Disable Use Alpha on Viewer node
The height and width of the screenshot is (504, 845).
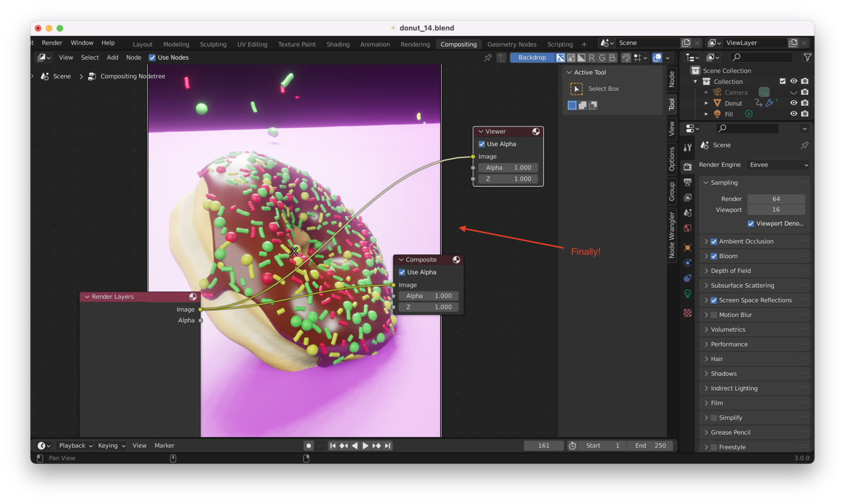(x=482, y=144)
